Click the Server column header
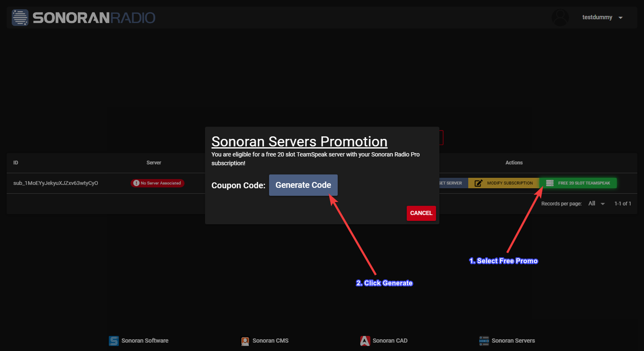The height and width of the screenshot is (351, 644). [154, 162]
